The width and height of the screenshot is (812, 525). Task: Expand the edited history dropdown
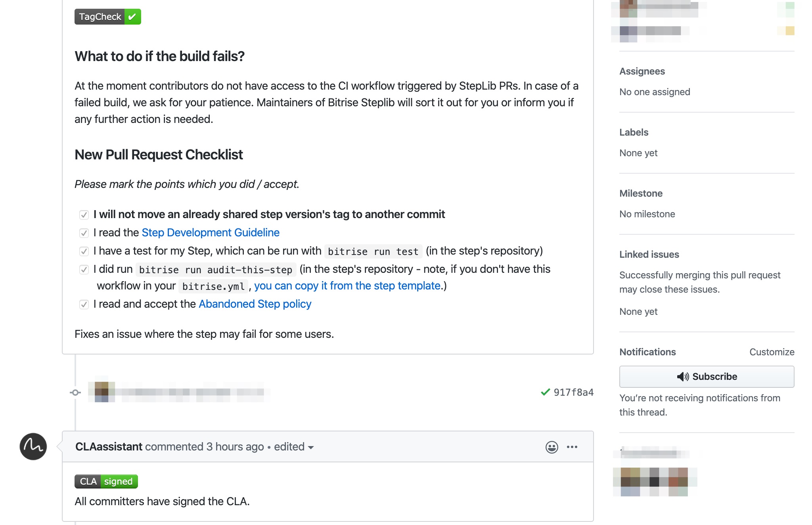tap(294, 447)
